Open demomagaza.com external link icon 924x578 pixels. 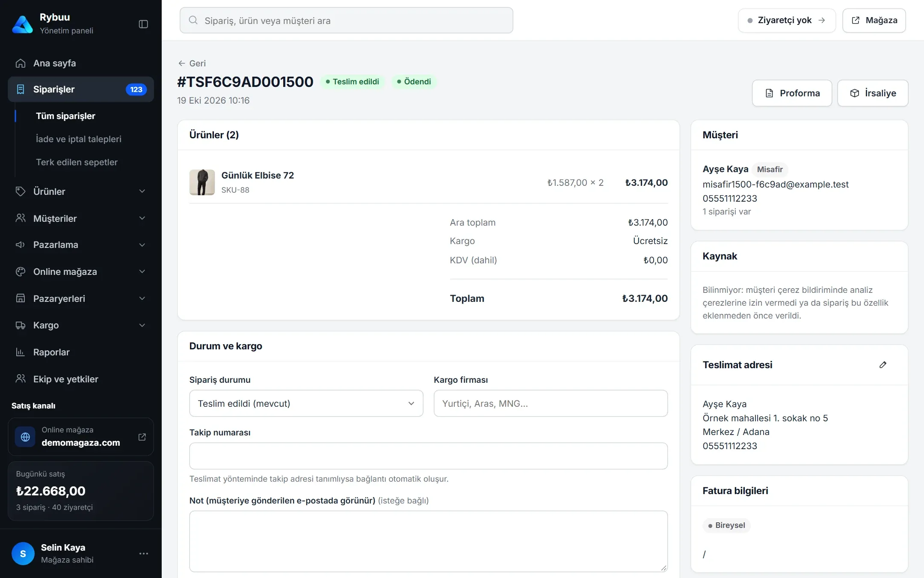pos(142,437)
